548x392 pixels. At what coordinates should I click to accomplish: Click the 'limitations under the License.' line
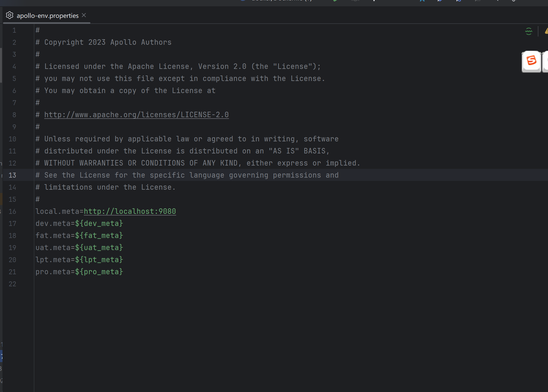pyautogui.click(x=106, y=187)
